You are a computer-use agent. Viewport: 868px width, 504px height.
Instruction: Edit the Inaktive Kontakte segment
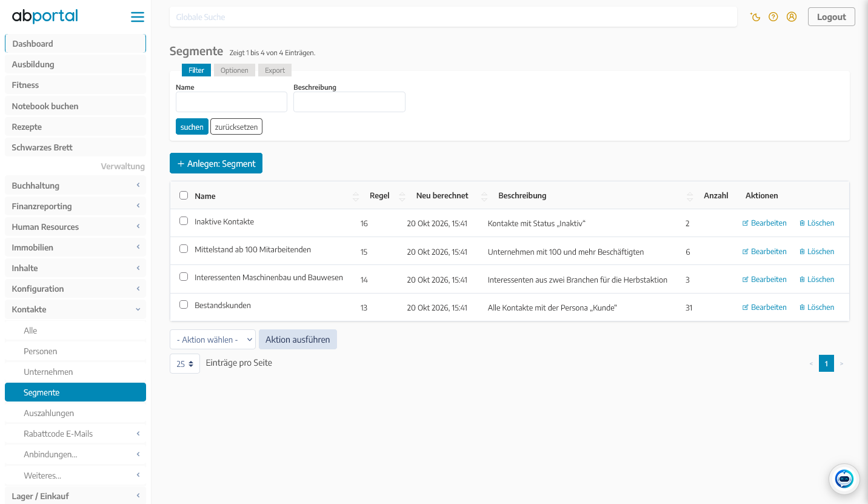pyautogui.click(x=764, y=223)
